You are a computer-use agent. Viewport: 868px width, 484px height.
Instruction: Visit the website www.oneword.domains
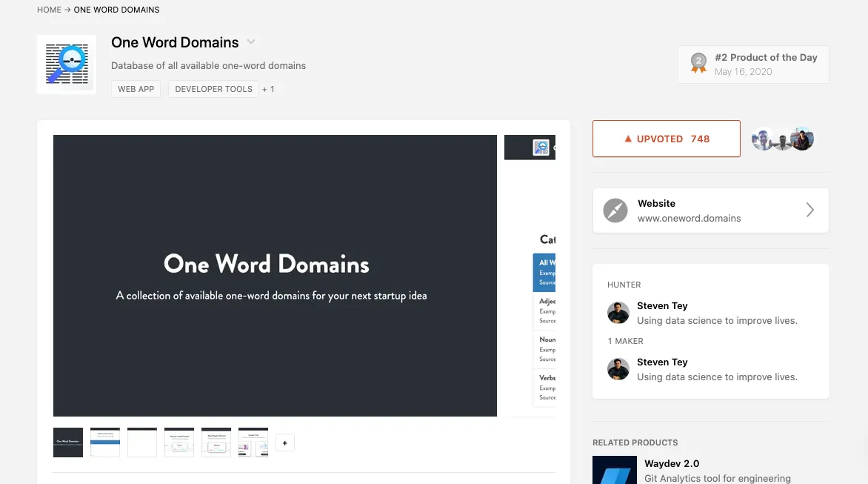tap(711, 210)
